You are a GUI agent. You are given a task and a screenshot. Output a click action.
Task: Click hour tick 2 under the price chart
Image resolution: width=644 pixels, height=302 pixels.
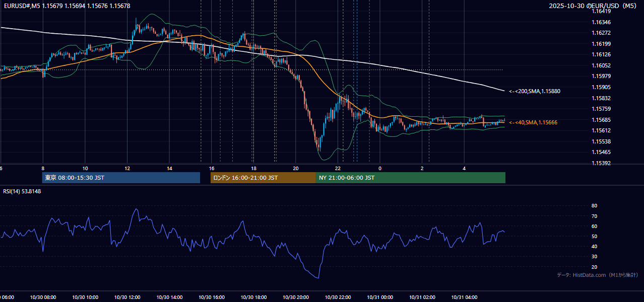[422, 168]
